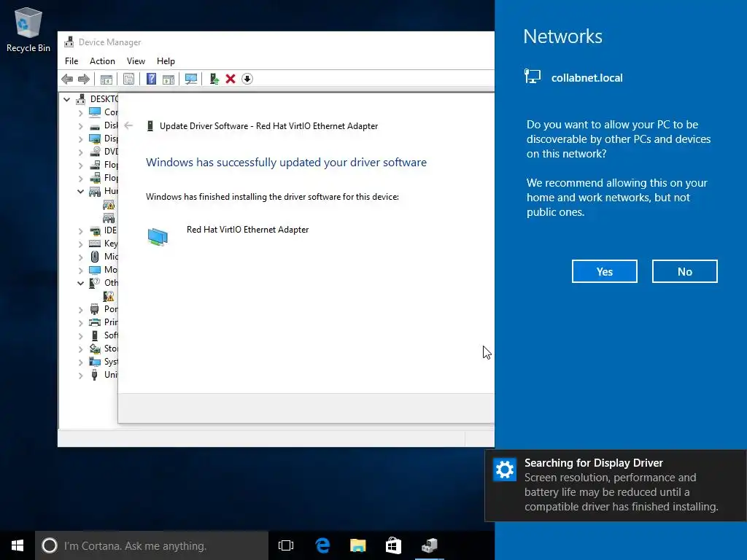This screenshot has width=747, height=560.
Task: Click the Disable device down-arrow toolbar icon
Action: [247, 79]
